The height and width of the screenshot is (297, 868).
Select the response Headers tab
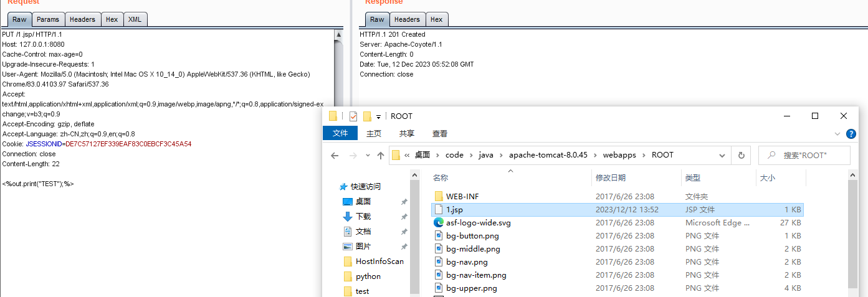click(407, 19)
